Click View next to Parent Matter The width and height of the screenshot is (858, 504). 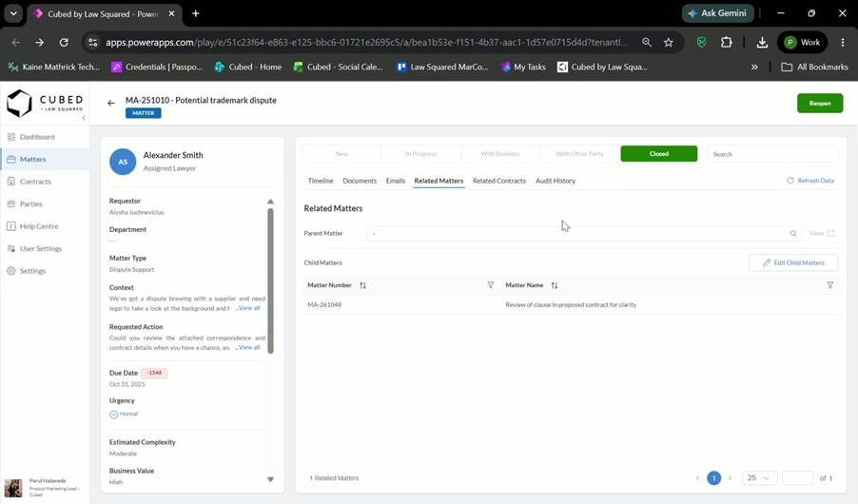[x=822, y=233]
